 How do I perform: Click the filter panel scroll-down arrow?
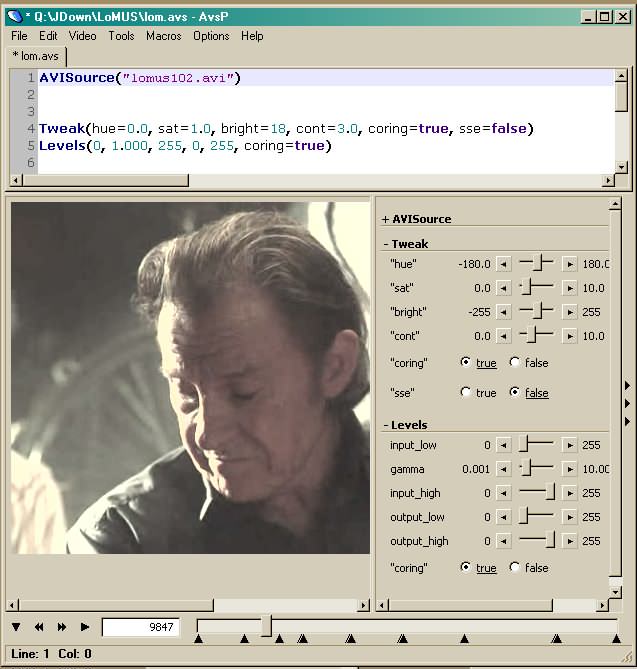pos(615,592)
